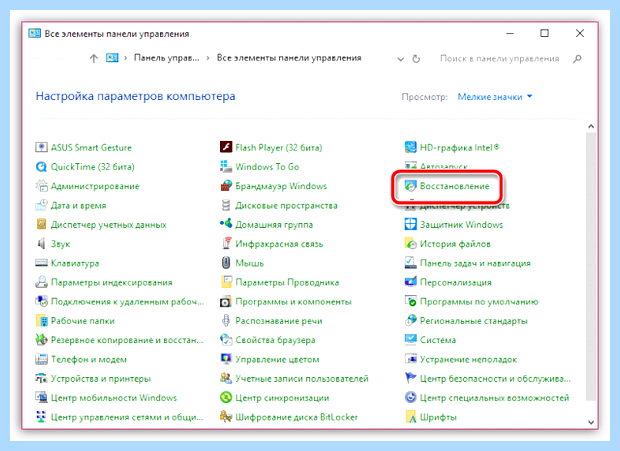Click the scrollbar up arrow
Viewport: 620px width, 451px height.
591,126
